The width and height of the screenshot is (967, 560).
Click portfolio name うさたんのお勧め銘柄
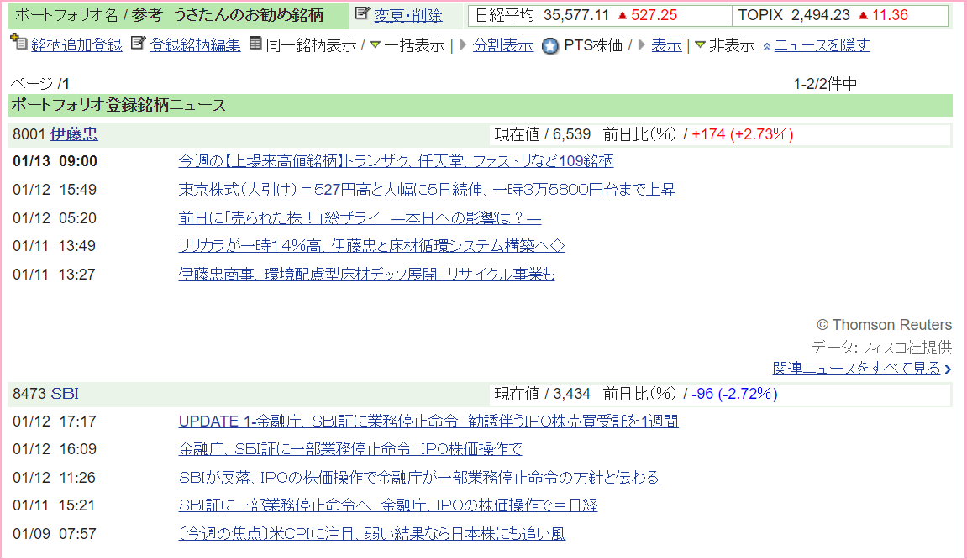click(x=248, y=15)
